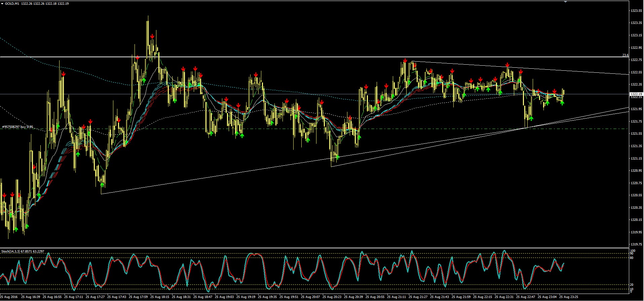The height and width of the screenshot is (301, 644).
Task: Click the 25 Aug 20:07 time label
Action: pos(310,297)
